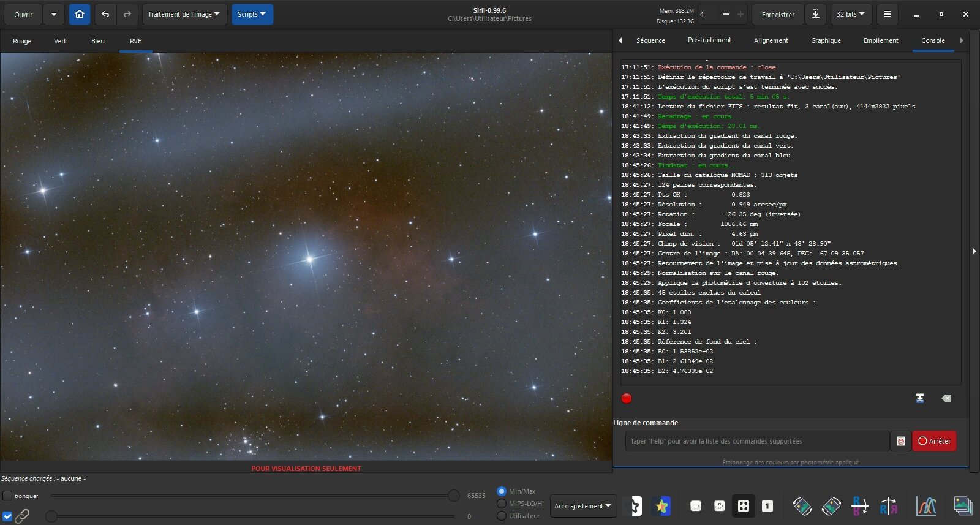Open the 'Traitement de l'image' menu
This screenshot has width=980, height=525.
click(184, 14)
